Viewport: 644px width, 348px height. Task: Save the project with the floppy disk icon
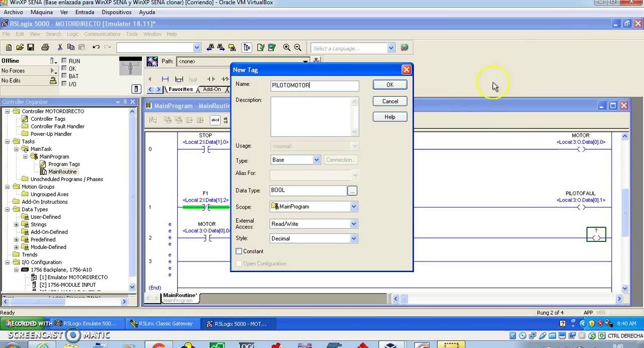coord(31,47)
